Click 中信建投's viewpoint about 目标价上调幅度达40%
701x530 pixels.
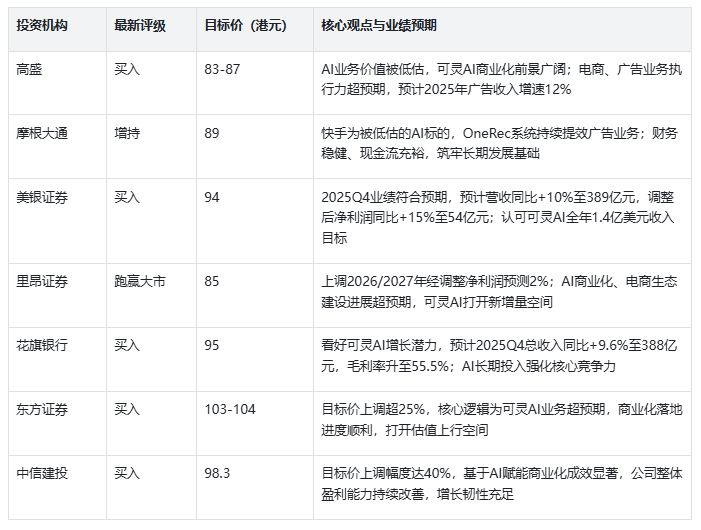click(x=502, y=483)
